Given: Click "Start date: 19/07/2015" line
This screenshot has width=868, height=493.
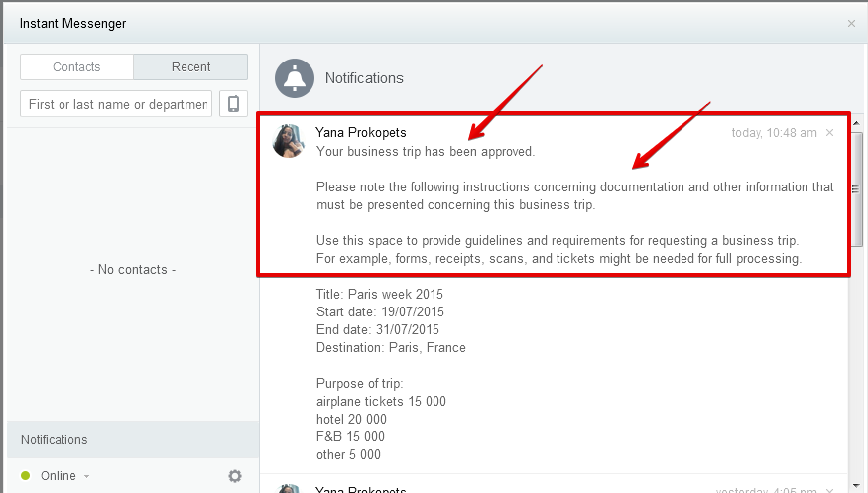Looking at the screenshot, I should click(x=380, y=311).
